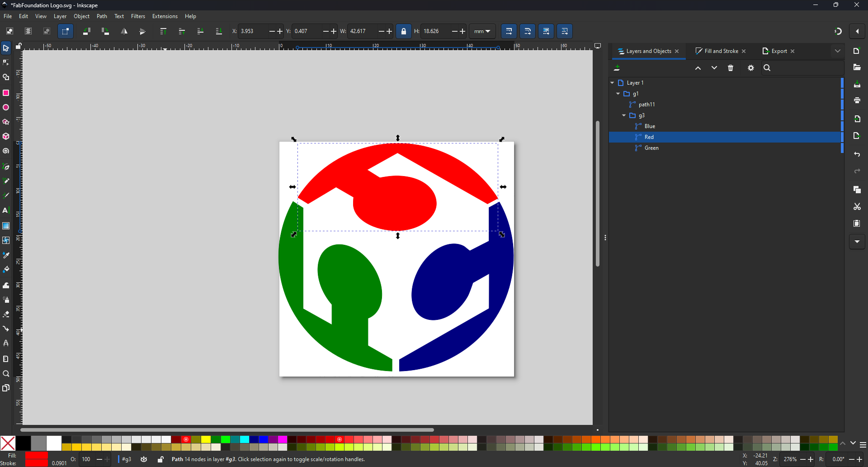The height and width of the screenshot is (467, 868).
Task: Choose the Gradient tool
Action: [6, 226]
